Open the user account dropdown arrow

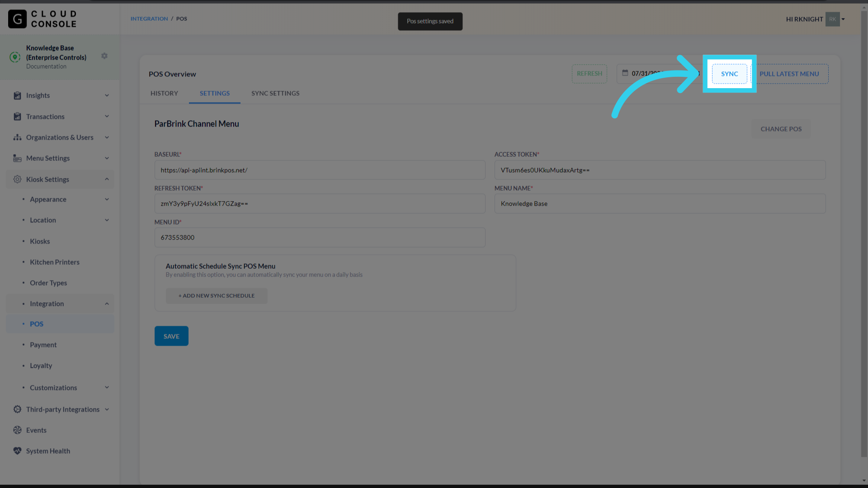coord(843,19)
